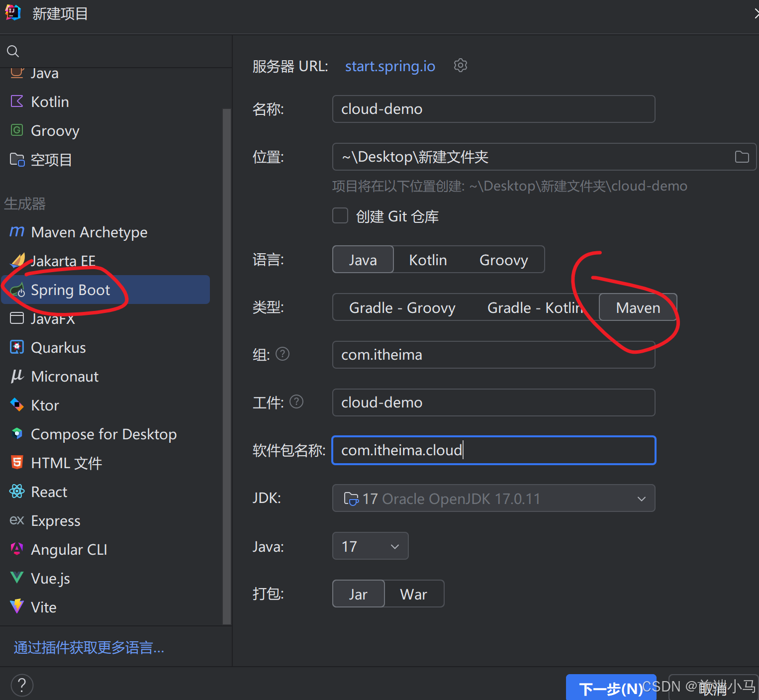
Task: Click the 组 field containing com.itheima
Action: click(493, 355)
